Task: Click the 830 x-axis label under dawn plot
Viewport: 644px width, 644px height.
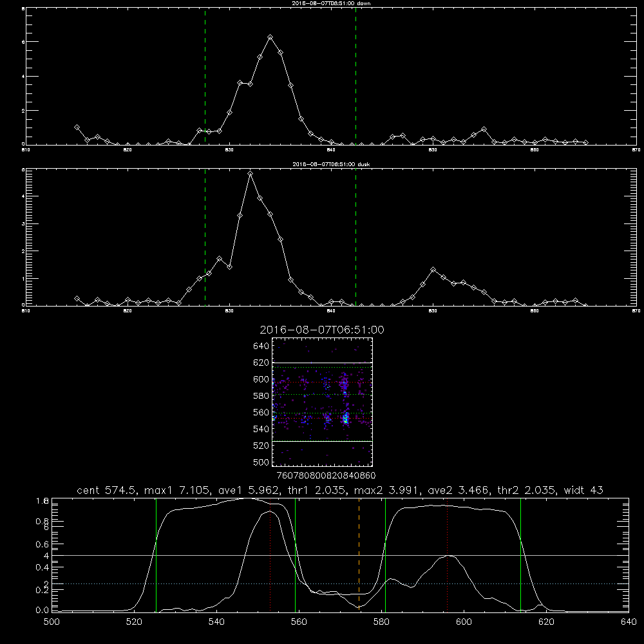Action: tap(229, 150)
